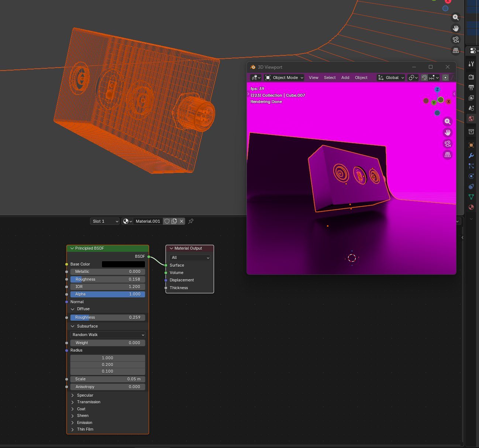The image size is (479, 448).
Task: Open the Object Mode dropdown
Action: (x=284, y=78)
